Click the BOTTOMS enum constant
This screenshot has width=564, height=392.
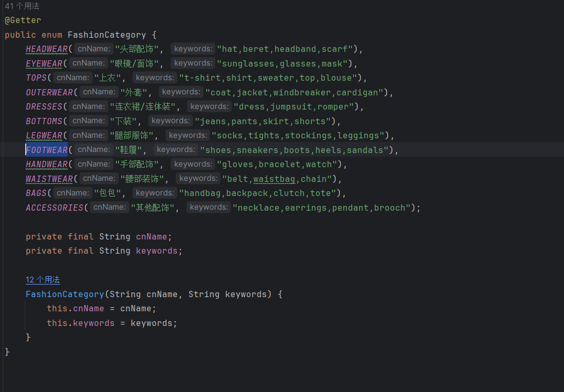coord(44,121)
